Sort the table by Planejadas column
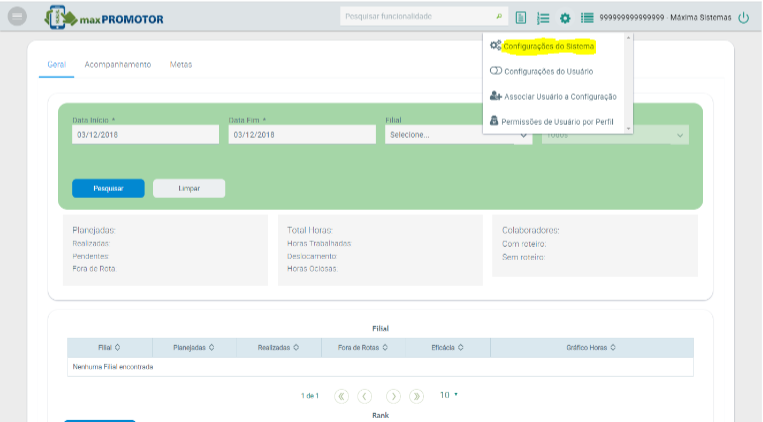Viewport: 763px width, 422px height. click(194, 347)
